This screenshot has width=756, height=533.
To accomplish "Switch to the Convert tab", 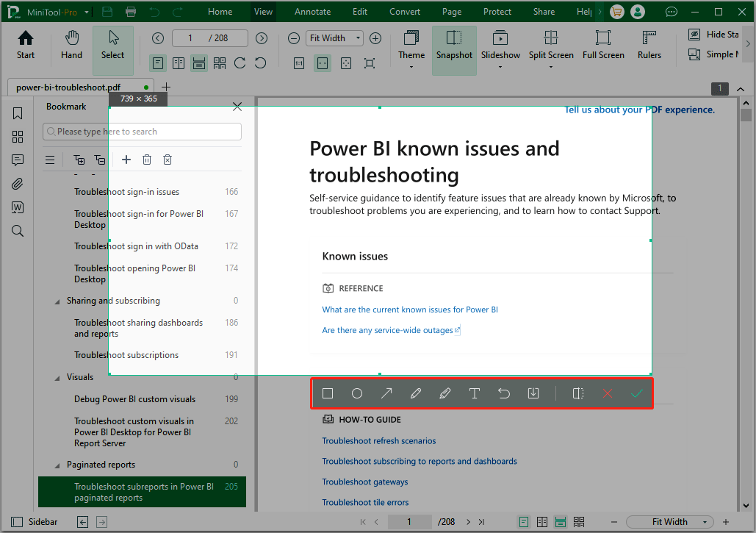I will coord(405,12).
